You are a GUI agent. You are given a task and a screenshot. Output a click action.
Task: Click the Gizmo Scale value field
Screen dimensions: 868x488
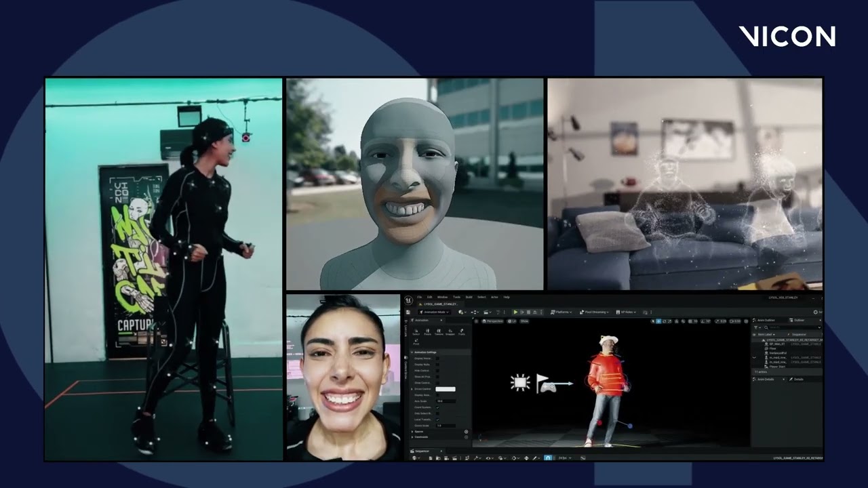(x=446, y=426)
